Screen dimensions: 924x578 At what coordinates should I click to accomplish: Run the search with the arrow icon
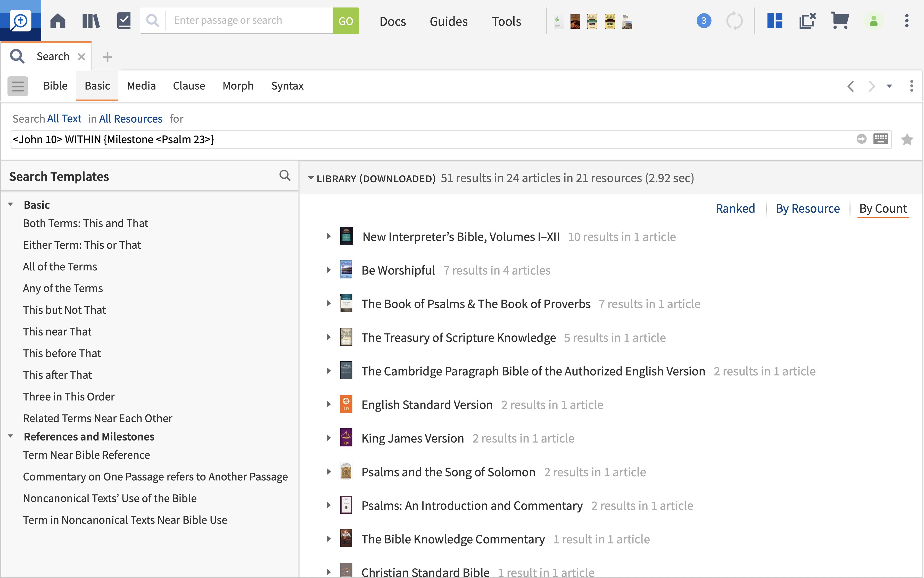coord(861,139)
